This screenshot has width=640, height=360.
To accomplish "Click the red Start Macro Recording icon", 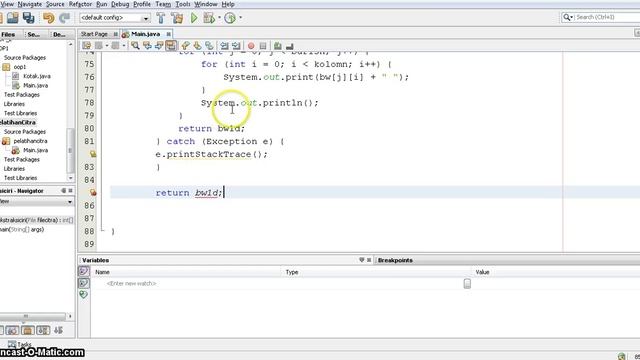I will (x=251, y=46).
